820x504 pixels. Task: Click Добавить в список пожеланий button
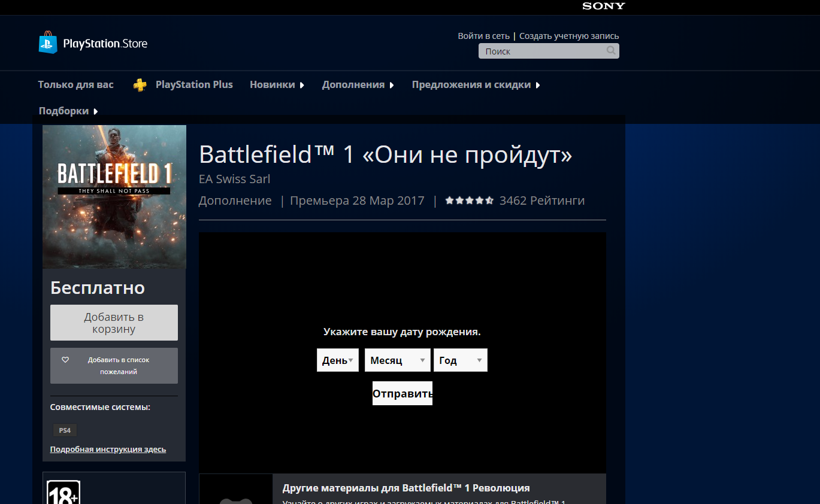pyautogui.click(x=114, y=366)
